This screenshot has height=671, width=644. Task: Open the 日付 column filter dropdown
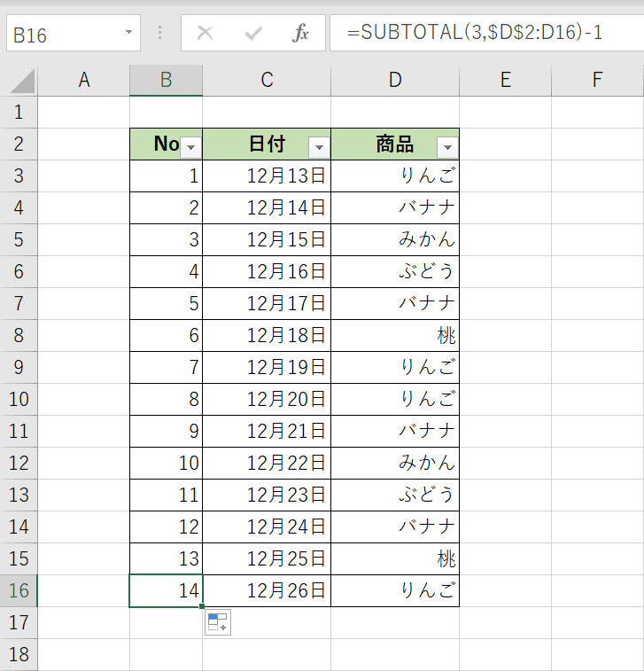[319, 148]
